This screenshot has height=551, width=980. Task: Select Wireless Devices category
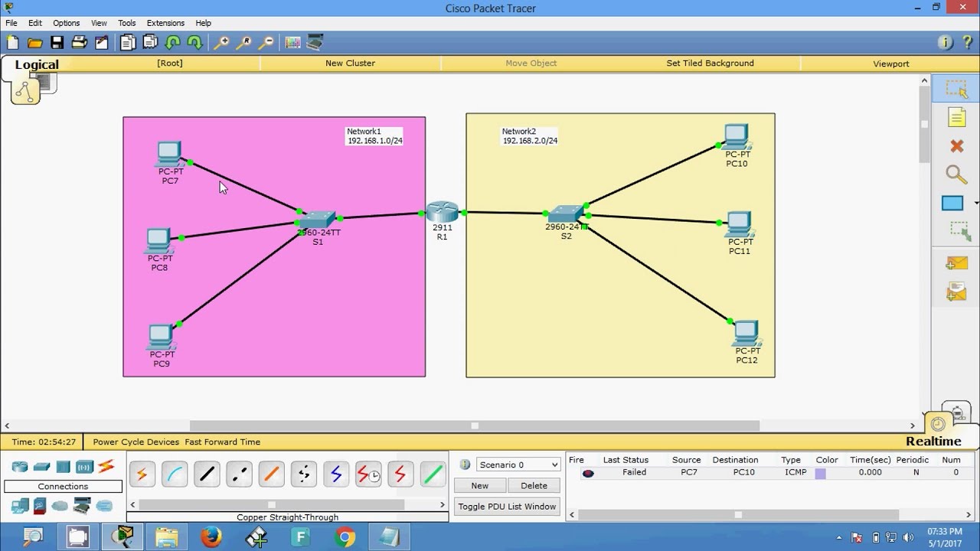(84, 467)
